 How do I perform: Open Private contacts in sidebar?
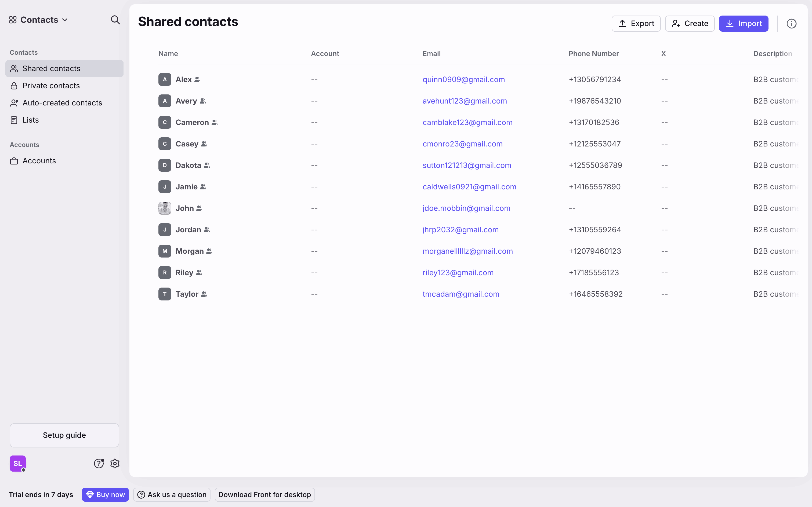point(51,86)
